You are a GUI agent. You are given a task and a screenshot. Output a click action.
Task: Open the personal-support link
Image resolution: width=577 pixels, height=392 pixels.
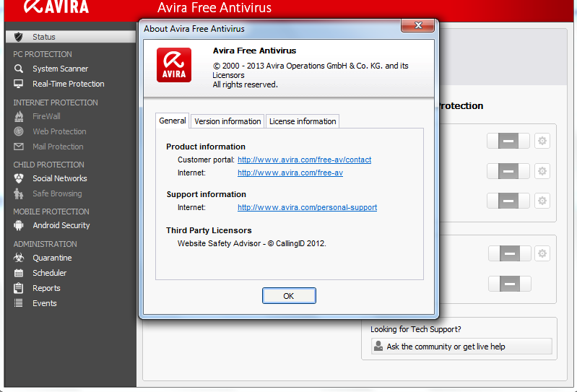[307, 207]
